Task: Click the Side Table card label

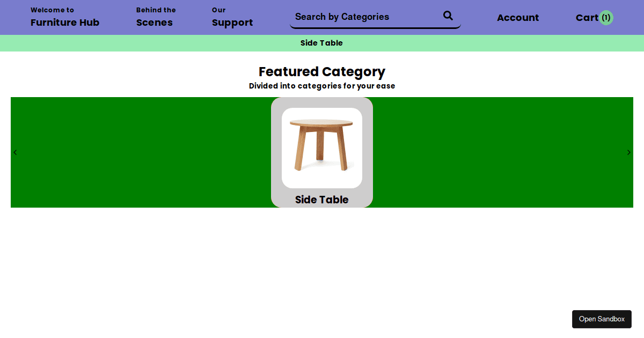Action: [322, 200]
